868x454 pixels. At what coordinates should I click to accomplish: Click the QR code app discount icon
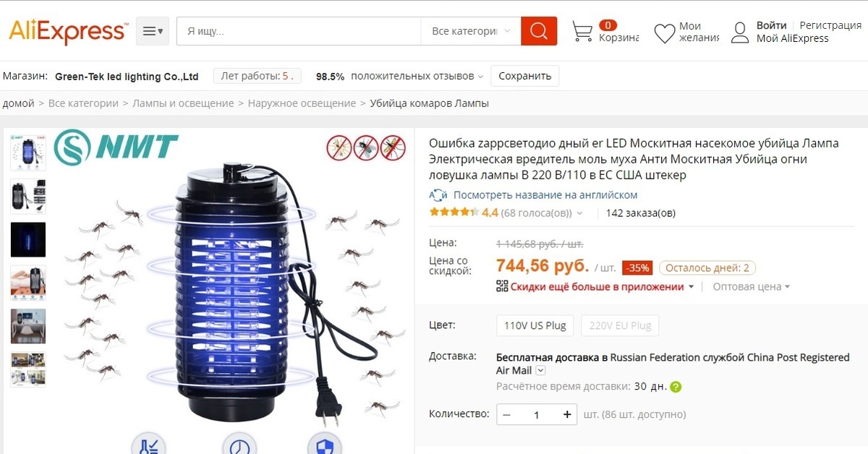click(x=502, y=286)
